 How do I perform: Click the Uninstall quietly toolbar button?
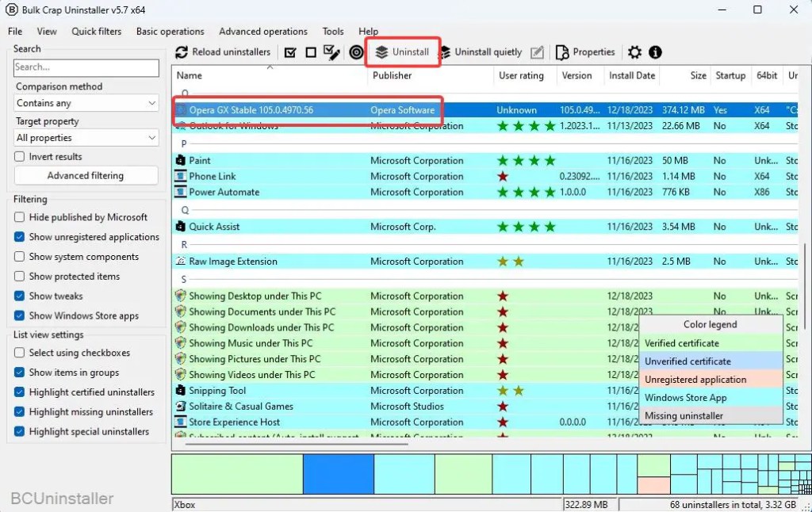481,52
